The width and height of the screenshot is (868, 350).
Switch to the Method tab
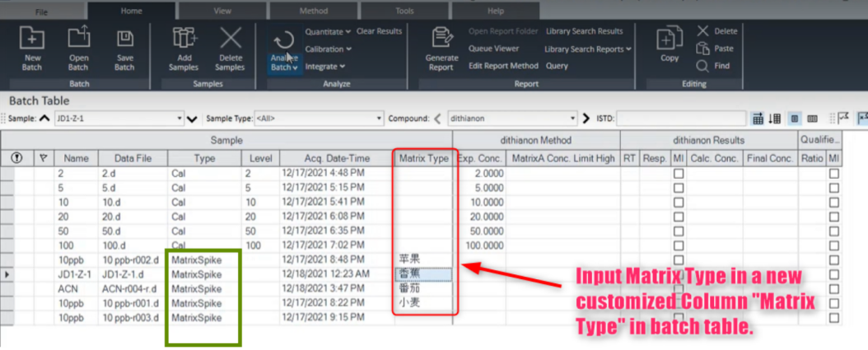click(x=313, y=11)
